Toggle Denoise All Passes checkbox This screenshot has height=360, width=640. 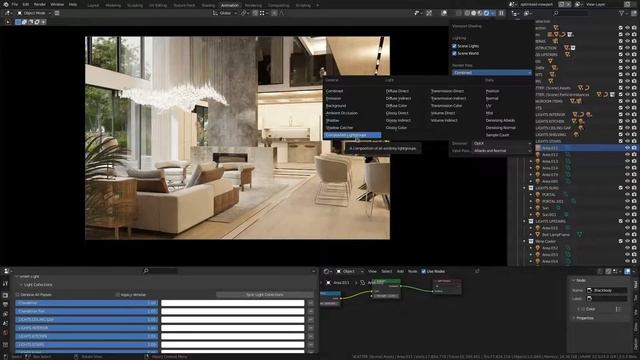tap(18, 295)
